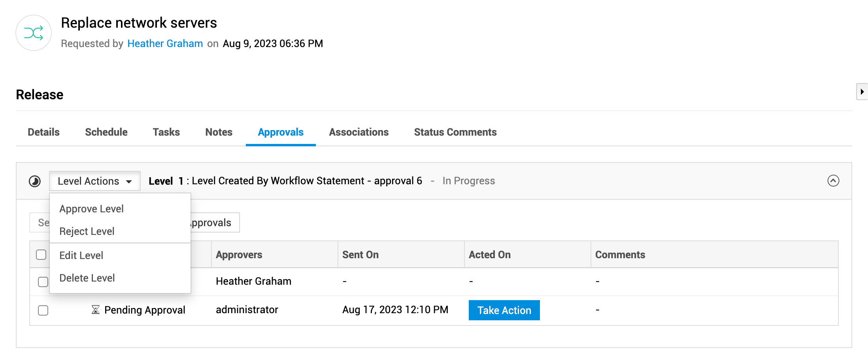Check the administrator approver row checkbox
Screen dimensions: 868x363
coord(43,310)
